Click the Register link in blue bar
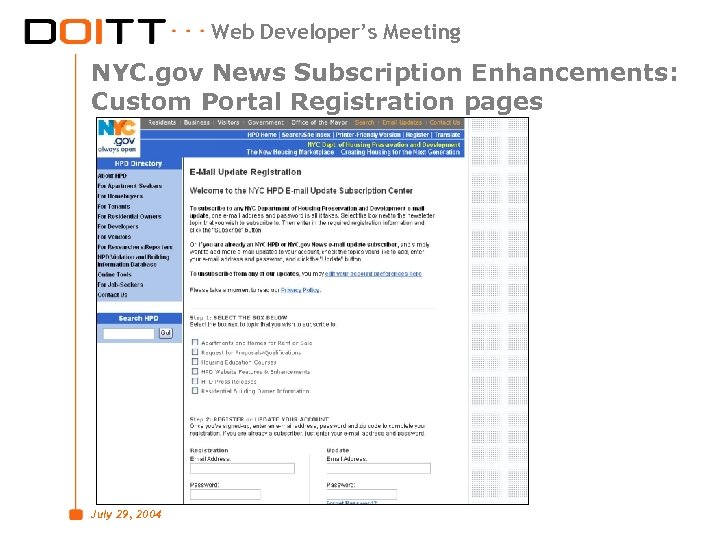720x540 pixels. (x=417, y=135)
